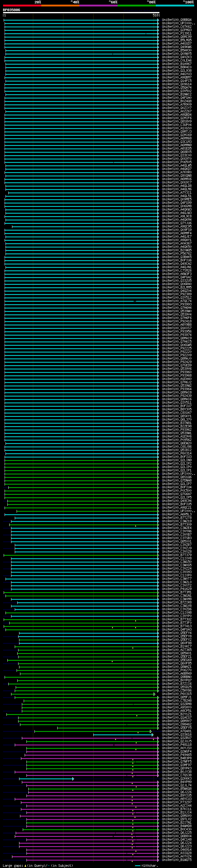The image size is (197, 868).
Task: Select the query name BP035806
Action: point(11,10)
